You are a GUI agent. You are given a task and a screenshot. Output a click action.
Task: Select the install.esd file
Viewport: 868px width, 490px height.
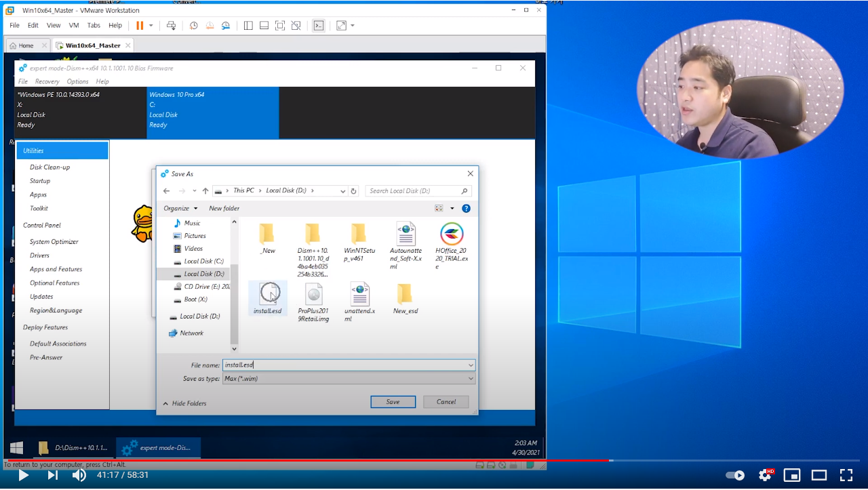coord(268,298)
